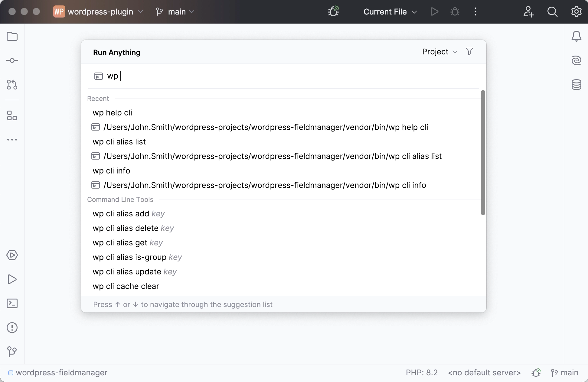Open the Database tool window panel

[577, 85]
